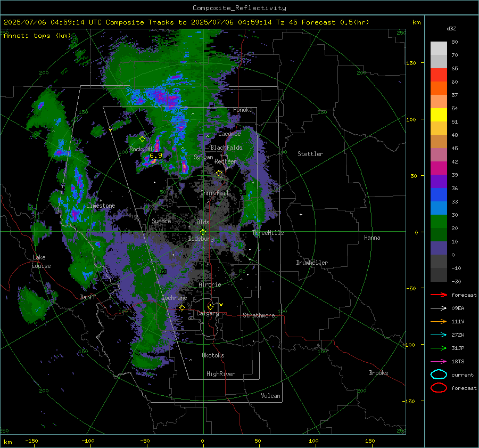Click the Annot: tops (km) label
The image size is (479, 448).
(37, 36)
